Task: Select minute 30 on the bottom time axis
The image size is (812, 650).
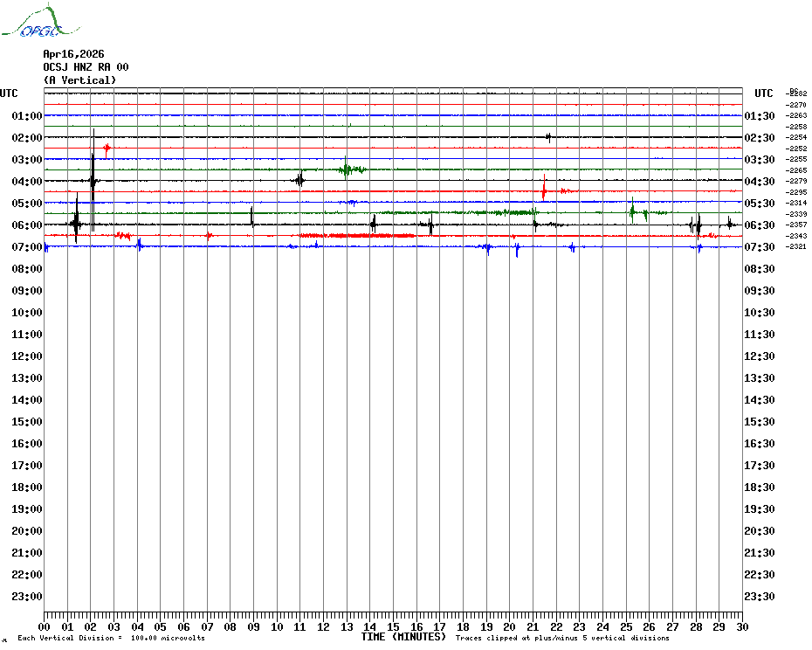Action: click(741, 627)
